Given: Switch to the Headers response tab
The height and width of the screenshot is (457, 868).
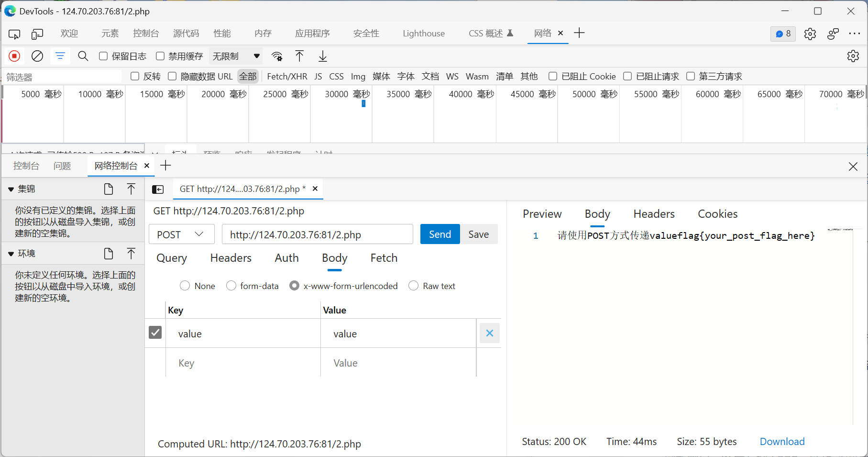Looking at the screenshot, I should [x=654, y=214].
